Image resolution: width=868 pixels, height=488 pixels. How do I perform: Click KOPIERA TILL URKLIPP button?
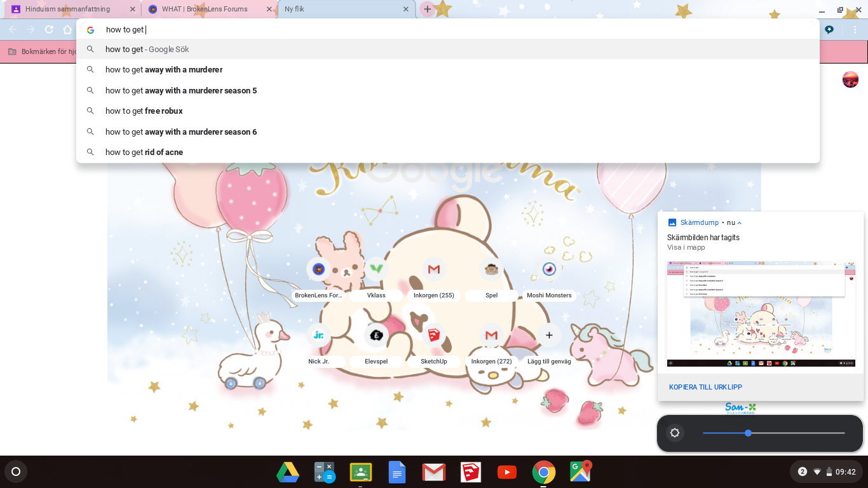coord(705,387)
